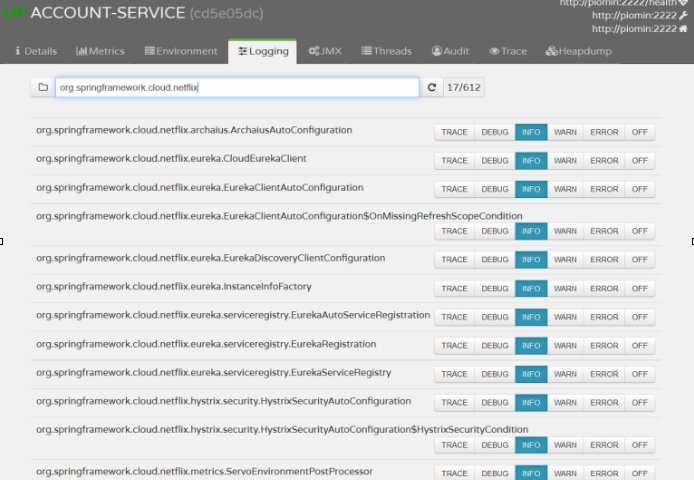The height and width of the screenshot is (480, 694).
Task: Set HystrixSecurityAutoConfiguration logger to DEBUG
Action: point(495,403)
